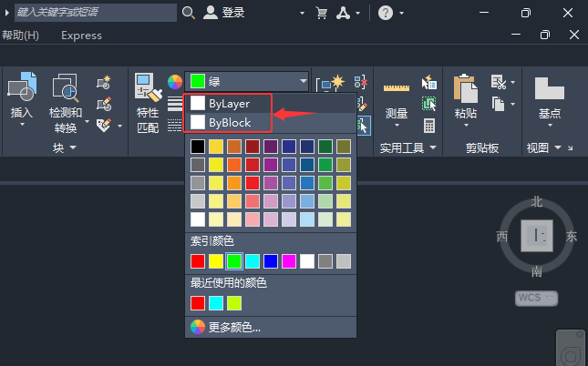Click the Detect and Convert (检测和转换) icon
The image size is (588, 366).
point(66,88)
